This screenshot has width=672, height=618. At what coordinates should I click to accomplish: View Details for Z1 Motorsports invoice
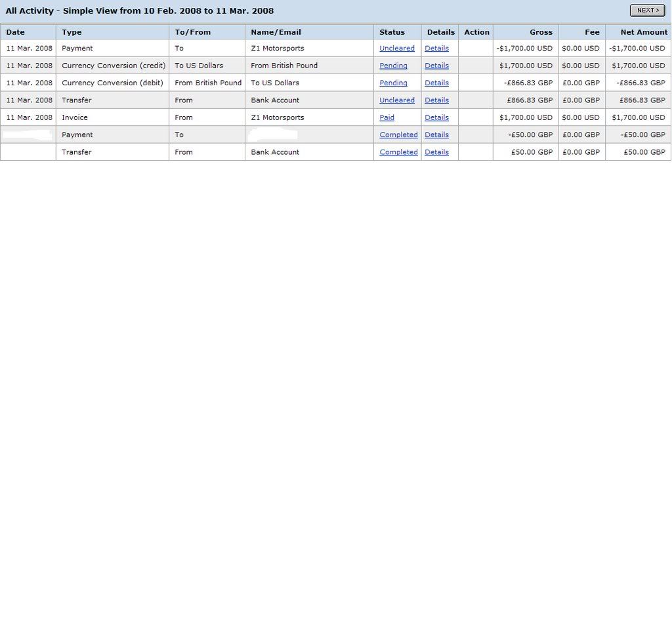[436, 118]
